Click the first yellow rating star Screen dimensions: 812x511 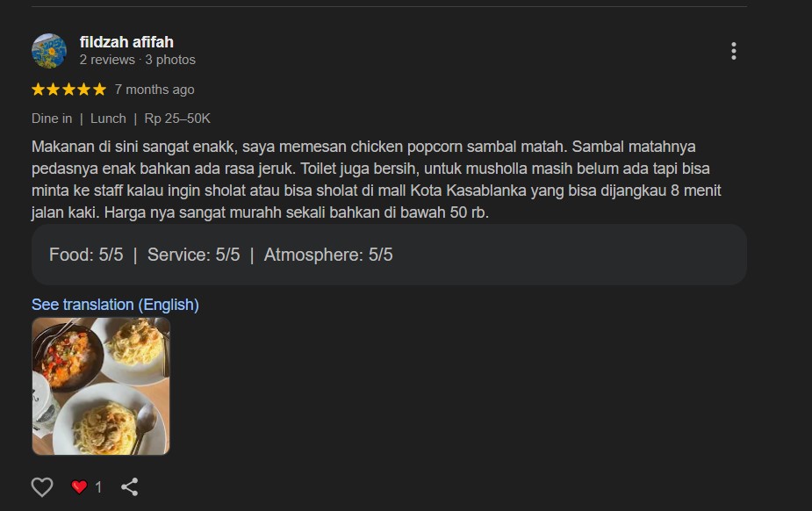tap(39, 90)
